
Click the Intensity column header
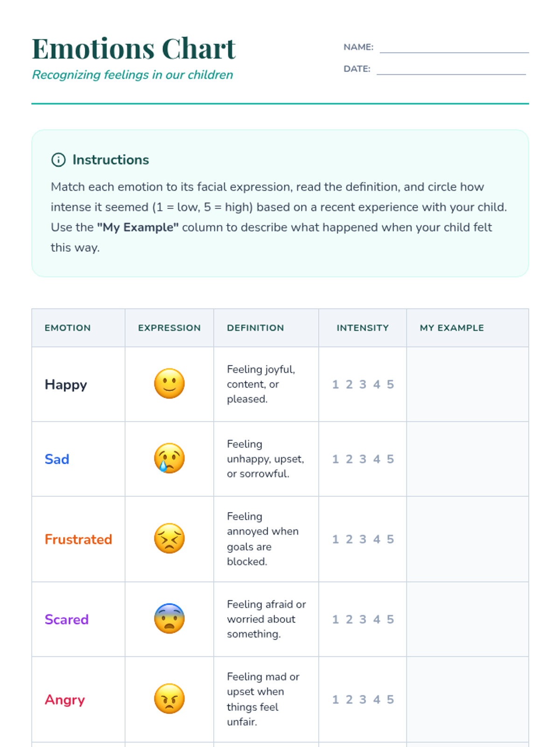363,328
